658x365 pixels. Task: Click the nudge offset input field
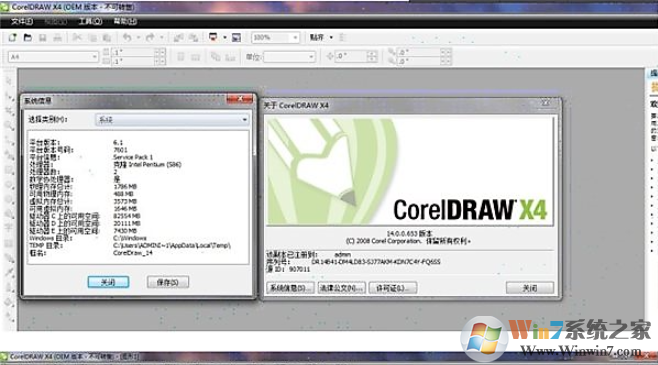pyautogui.click(x=352, y=57)
